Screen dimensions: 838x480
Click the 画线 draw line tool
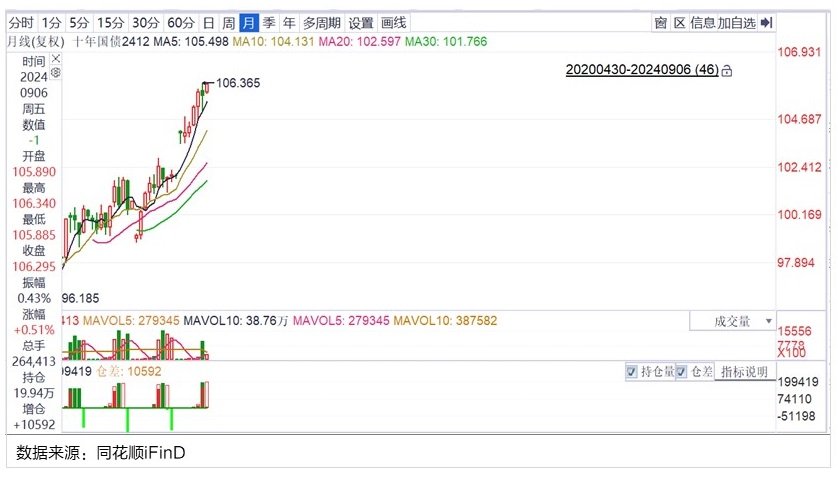click(394, 22)
